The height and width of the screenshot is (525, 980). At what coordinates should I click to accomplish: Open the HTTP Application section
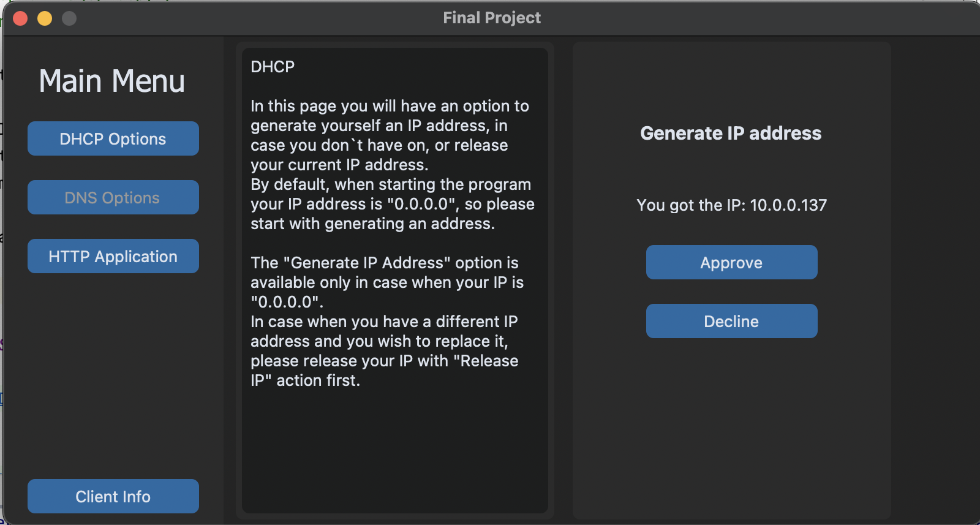[113, 256]
